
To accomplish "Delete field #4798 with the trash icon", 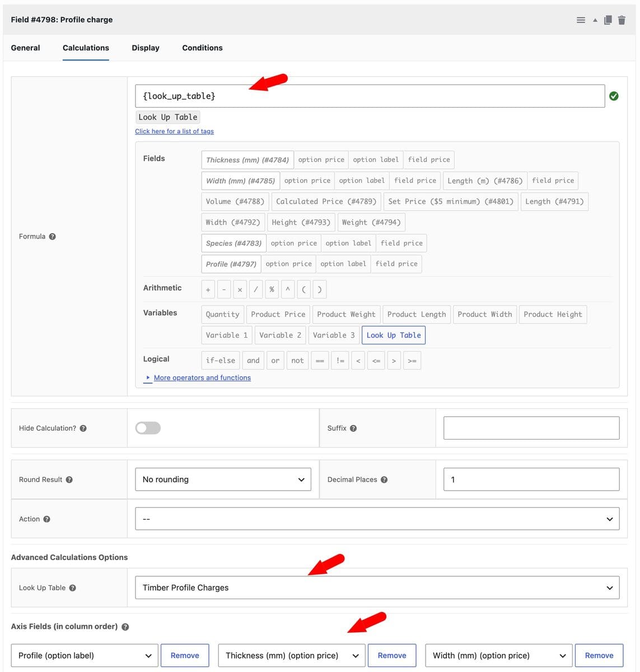I will point(622,20).
